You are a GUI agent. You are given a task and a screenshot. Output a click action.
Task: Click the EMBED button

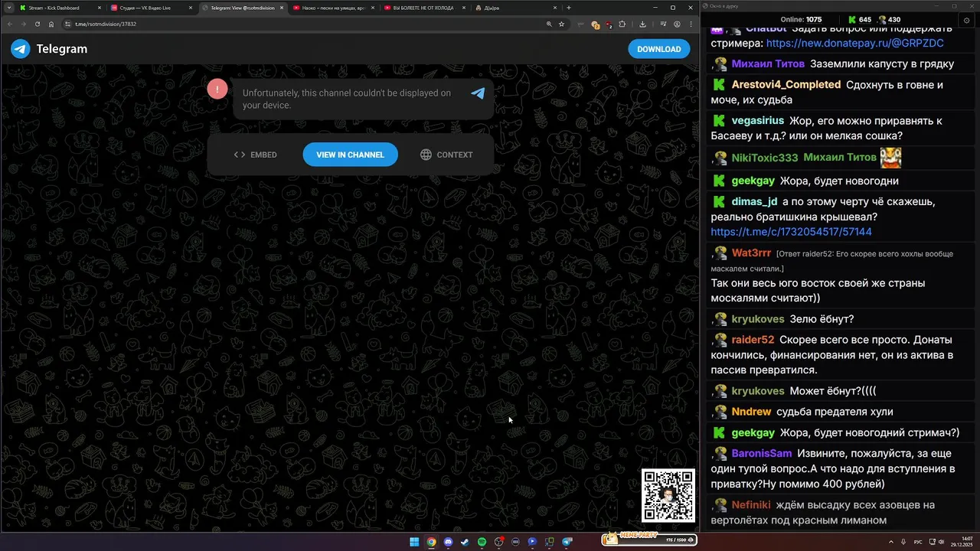(x=256, y=155)
